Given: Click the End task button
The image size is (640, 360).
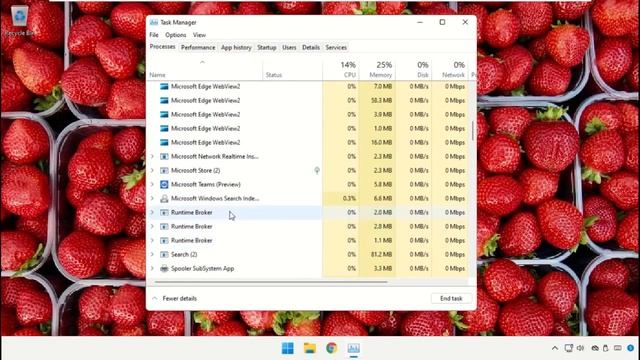Looking at the screenshot, I should (x=451, y=298).
